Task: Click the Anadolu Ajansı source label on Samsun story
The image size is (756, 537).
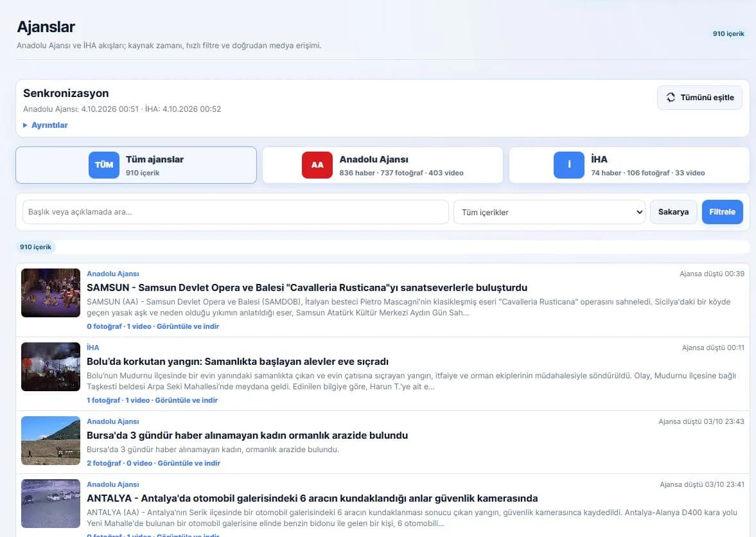Action: pyautogui.click(x=113, y=274)
